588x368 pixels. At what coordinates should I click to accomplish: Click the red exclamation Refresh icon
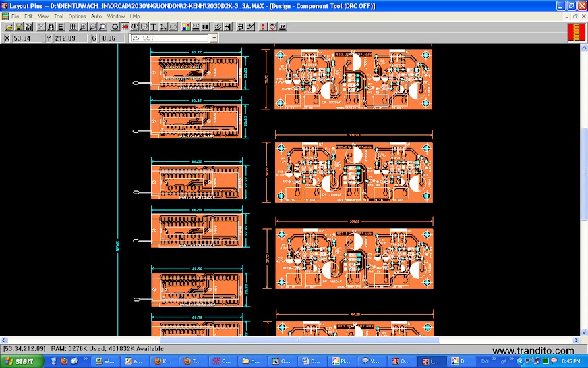[263, 26]
